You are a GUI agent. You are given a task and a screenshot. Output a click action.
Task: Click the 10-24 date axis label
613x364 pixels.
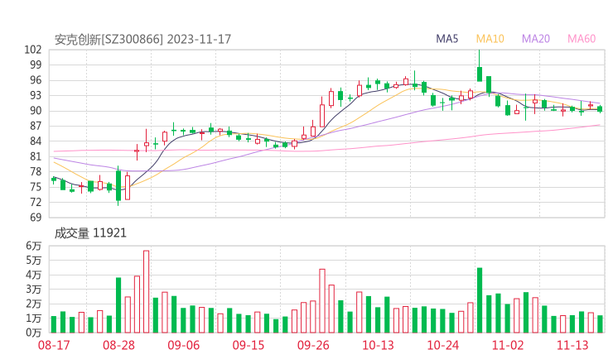coord(442,345)
